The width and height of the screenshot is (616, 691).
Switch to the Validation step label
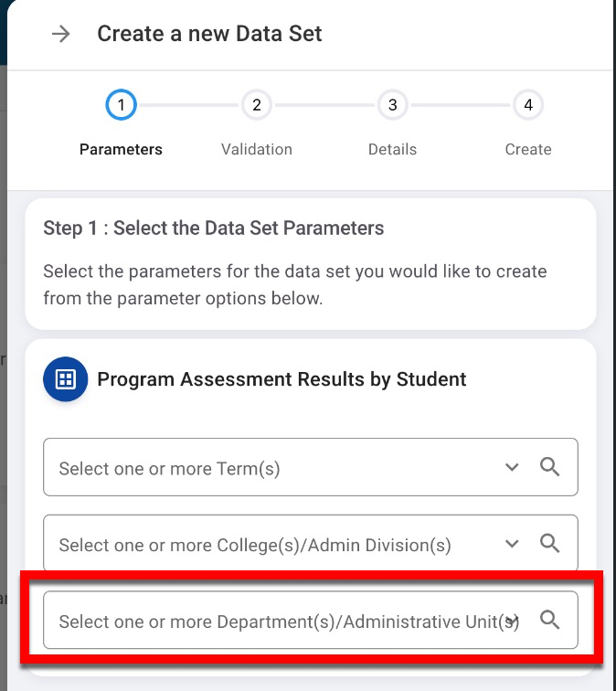[257, 149]
